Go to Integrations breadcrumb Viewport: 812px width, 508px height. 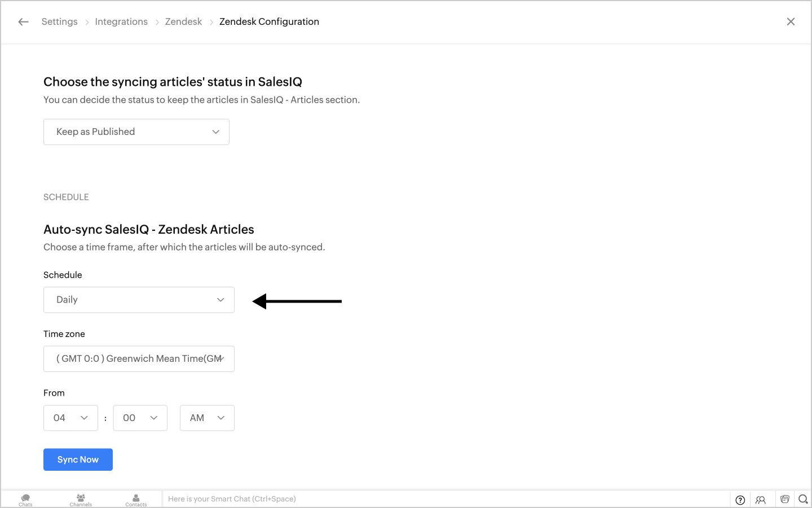coord(121,21)
